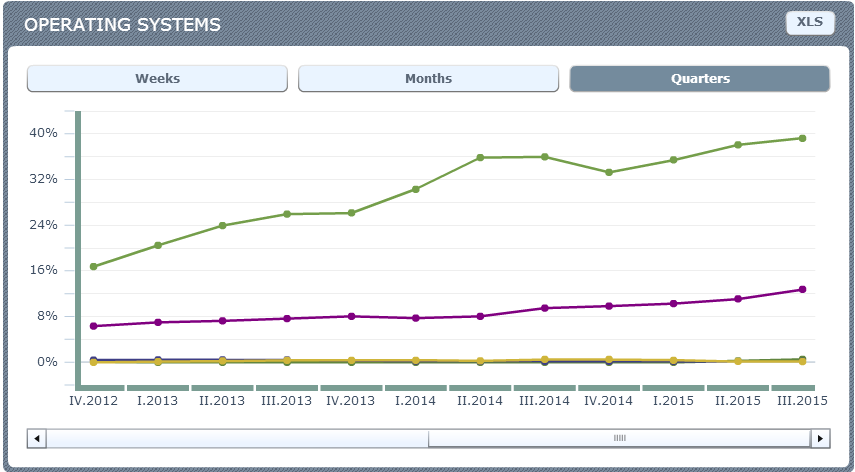Click the horizontal scrollbar thumb
This screenshot has width=855, height=472.
point(619,438)
